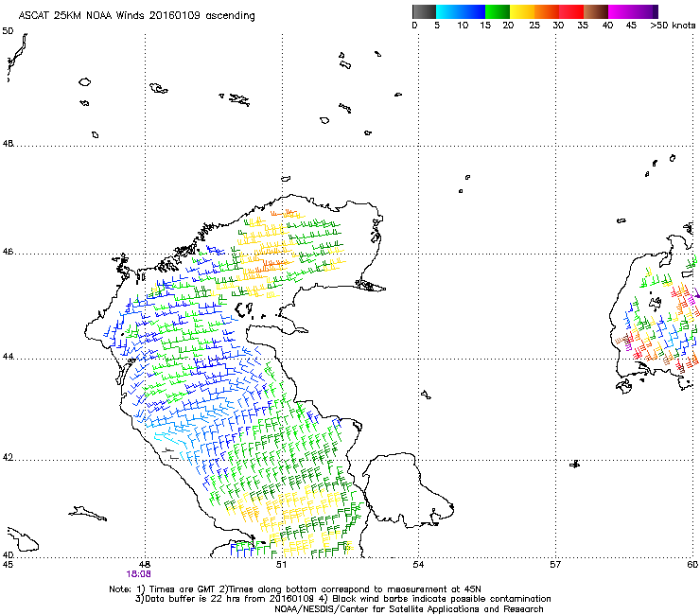Click the longitude label '60' on bottom axis
The image size is (700, 615).
[x=692, y=565]
